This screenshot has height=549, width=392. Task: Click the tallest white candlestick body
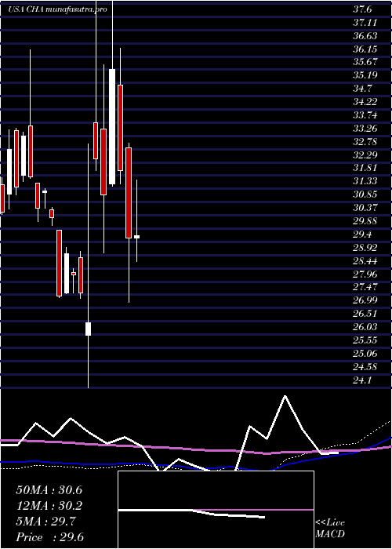point(112,126)
